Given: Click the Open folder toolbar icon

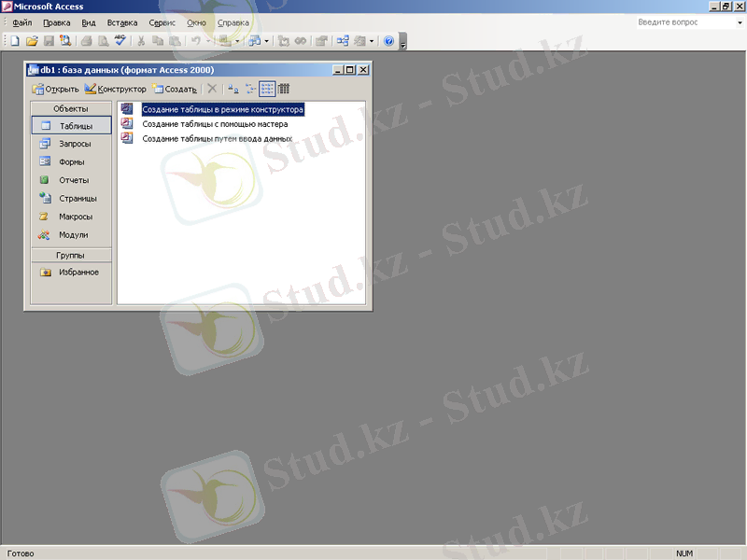Looking at the screenshot, I should 32,41.
